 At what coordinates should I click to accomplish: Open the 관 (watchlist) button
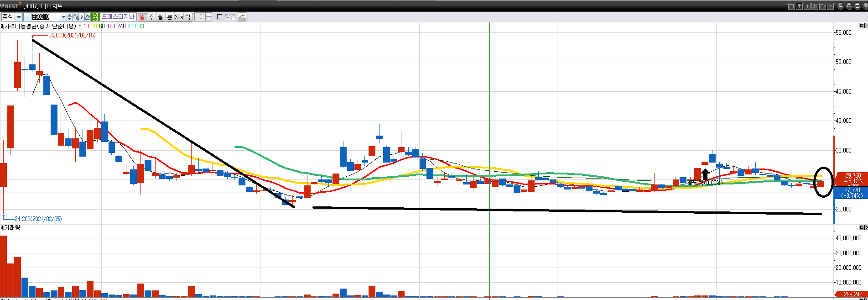click(x=87, y=17)
